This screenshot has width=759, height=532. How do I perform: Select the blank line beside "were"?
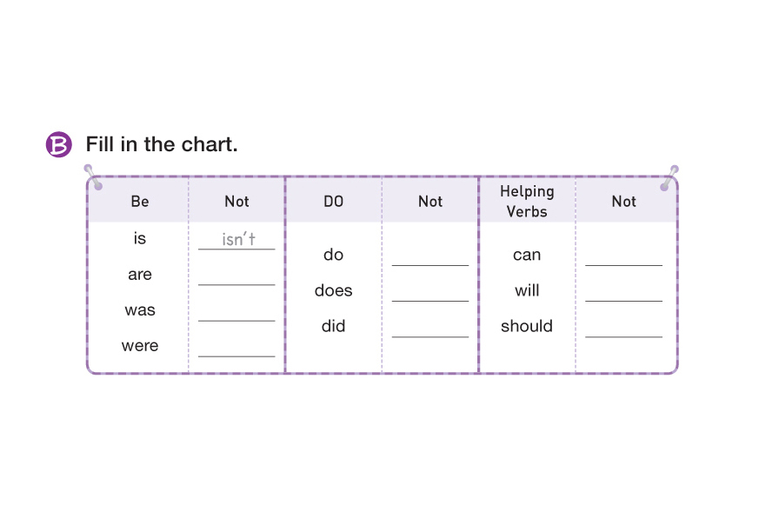(x=236, y=349)
